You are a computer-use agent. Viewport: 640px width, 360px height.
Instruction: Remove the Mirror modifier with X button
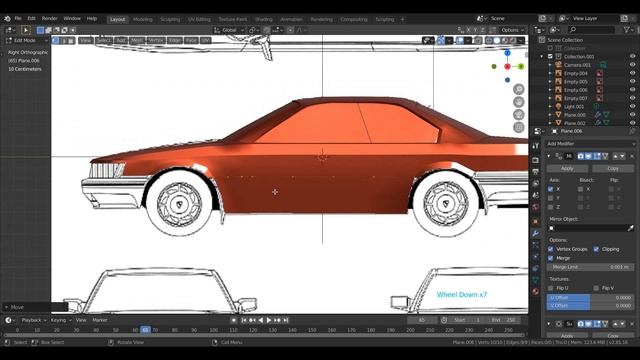tap(632, 156)
